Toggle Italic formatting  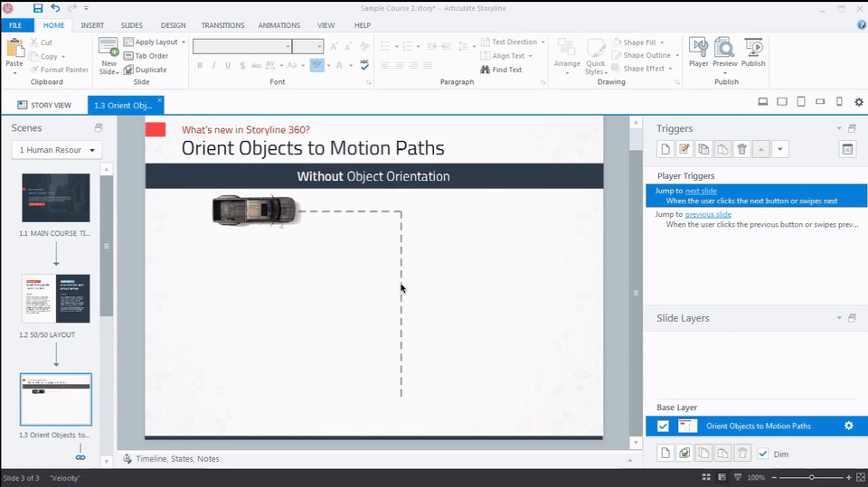pyautogui.click(x=213, y=65)
